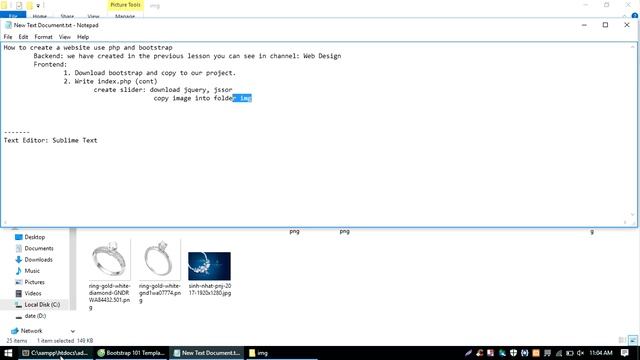This screenshot has height=360, width=640.
Task: Click '1 item selected 149 KB' status text
Action: tap(65, 340)
